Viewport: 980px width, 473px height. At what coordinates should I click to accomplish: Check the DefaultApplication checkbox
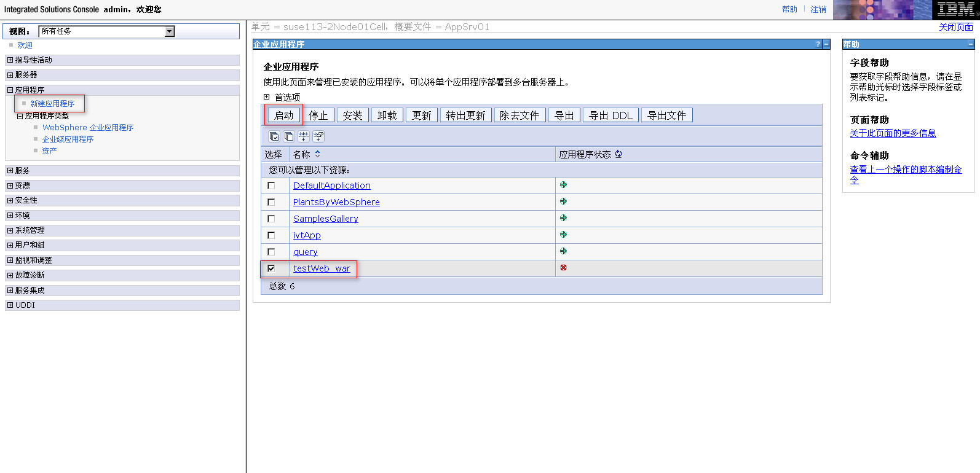(x=271, y=186)
